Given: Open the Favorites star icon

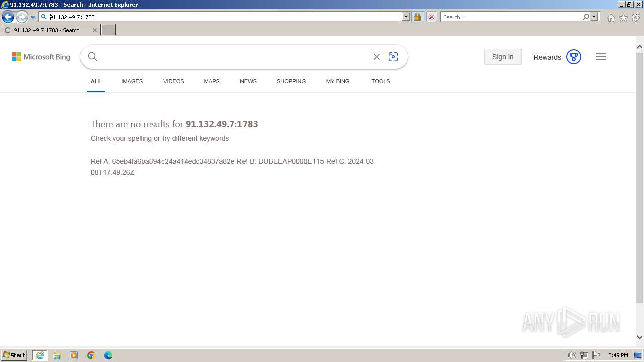Looking at the screenshot, I should click(623, 18).
